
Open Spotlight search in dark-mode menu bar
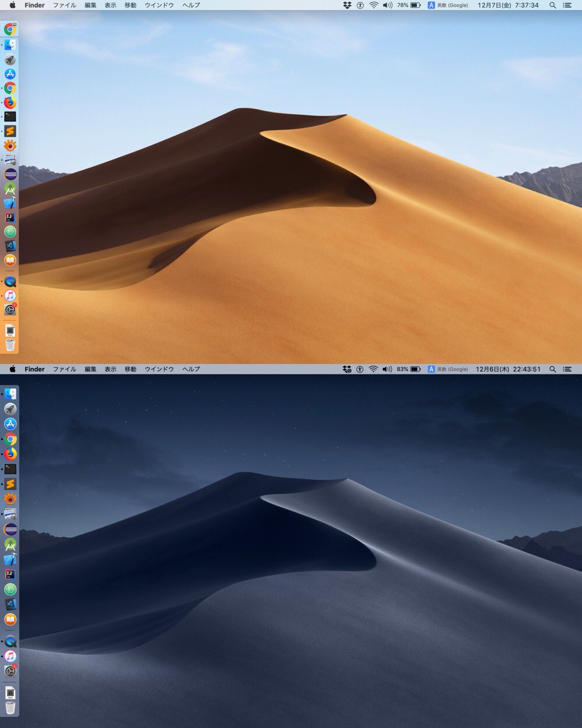[x=552, y=369]
